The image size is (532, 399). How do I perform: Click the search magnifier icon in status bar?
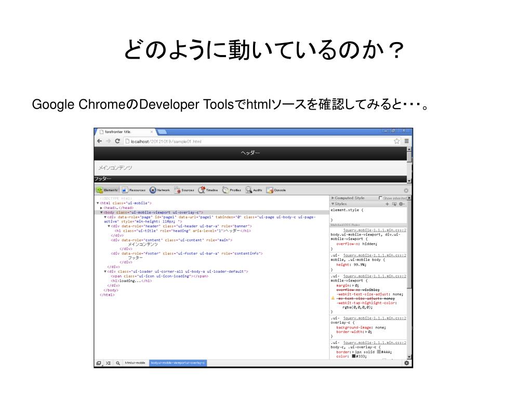118,363
